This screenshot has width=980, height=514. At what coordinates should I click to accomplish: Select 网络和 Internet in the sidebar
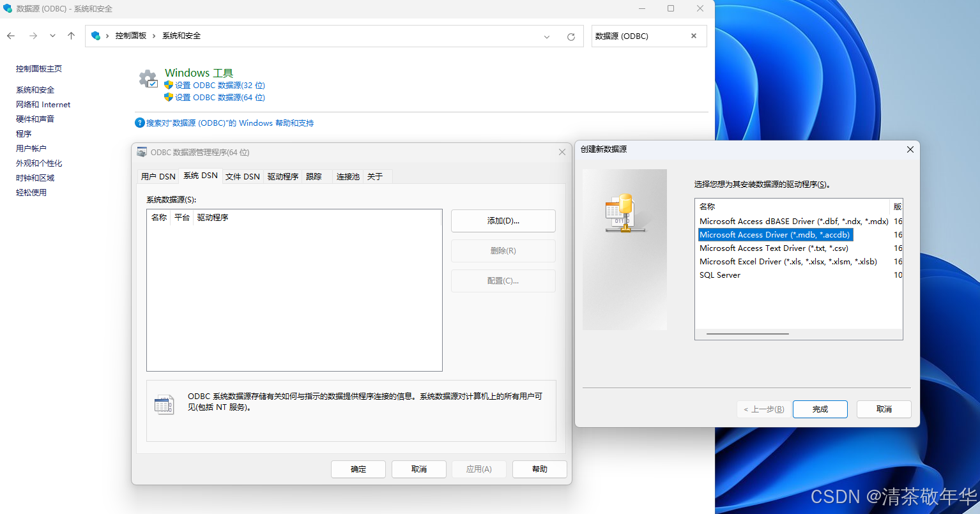click(x=43, y=105)
